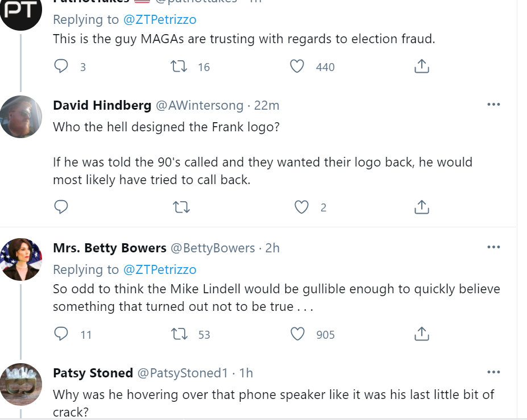Like the tweet with 440 likes
The width and height of the screenshot is (527, 420).
tap(297, 66)
